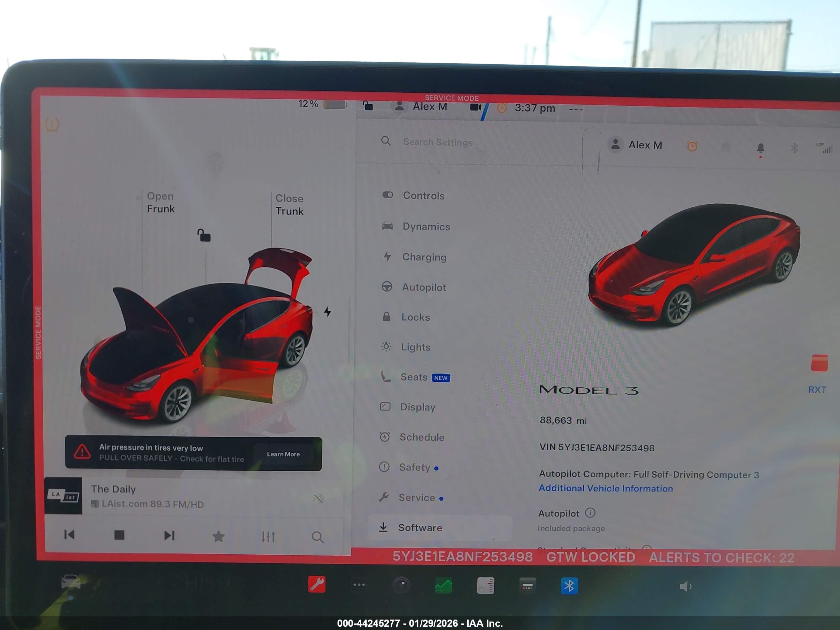The width and height of the screenshot is (840, 630).
Task: Tap Open Frunk label
Action: click(x=161, y=202)
